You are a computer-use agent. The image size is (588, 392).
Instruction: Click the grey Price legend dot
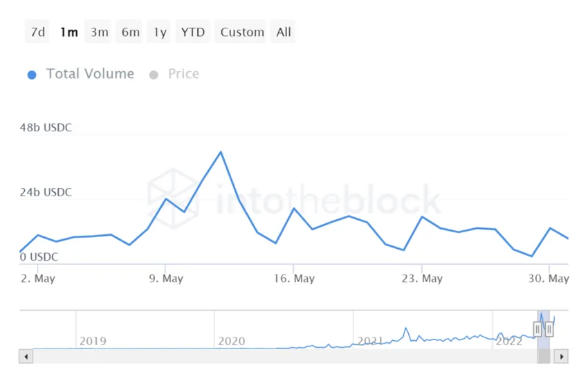point(154,75)
